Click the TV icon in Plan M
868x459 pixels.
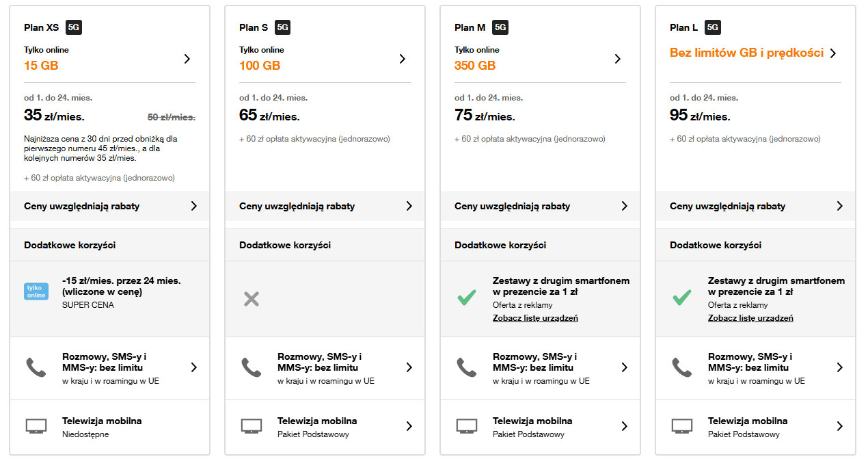point(467,426)
